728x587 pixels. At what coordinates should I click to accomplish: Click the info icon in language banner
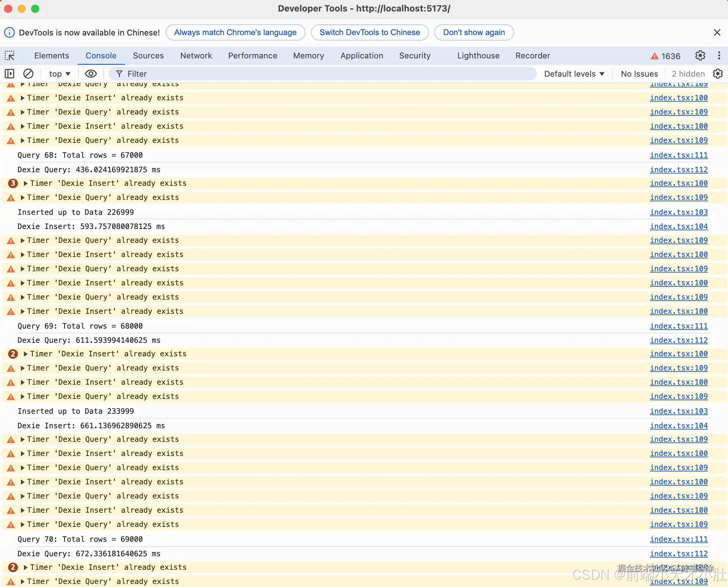[9, 32]
